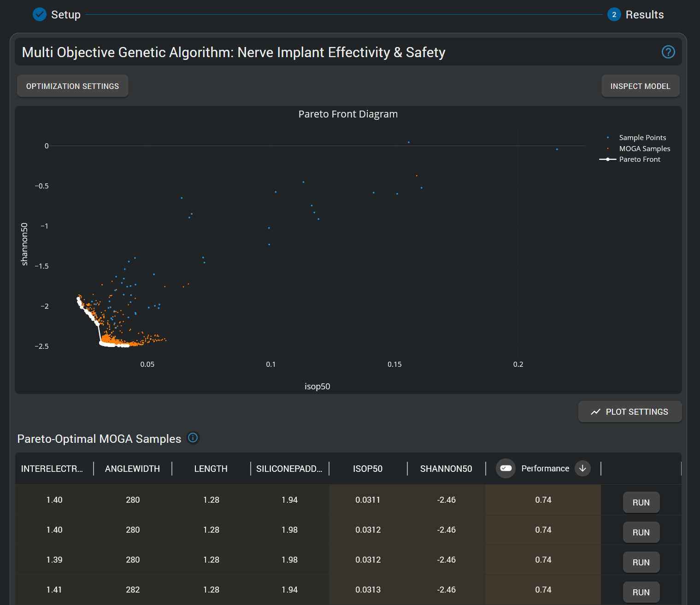Click the Performance sort arrow icon
700x605 pixels.
(x=582, y=469)
